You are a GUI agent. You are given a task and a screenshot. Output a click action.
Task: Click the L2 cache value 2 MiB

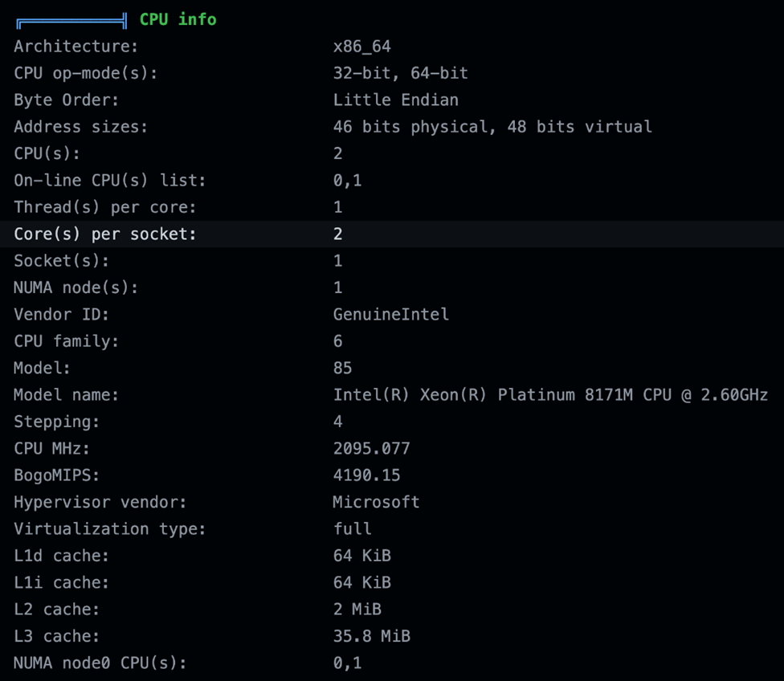tap(357, 609)
